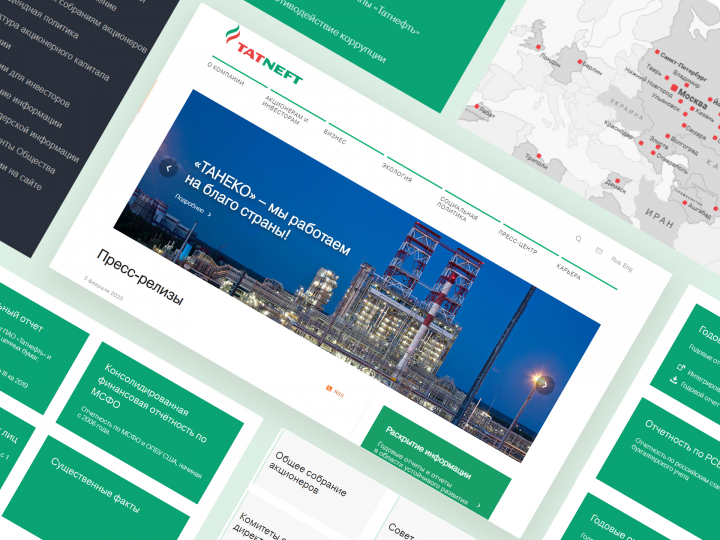
Task: Open Карьера menu item
Action: coord(568,272)
